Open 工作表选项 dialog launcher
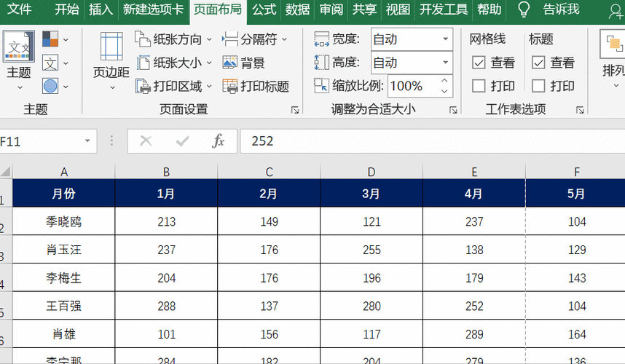The image size is (625, 364). click(x=580, y=110)
